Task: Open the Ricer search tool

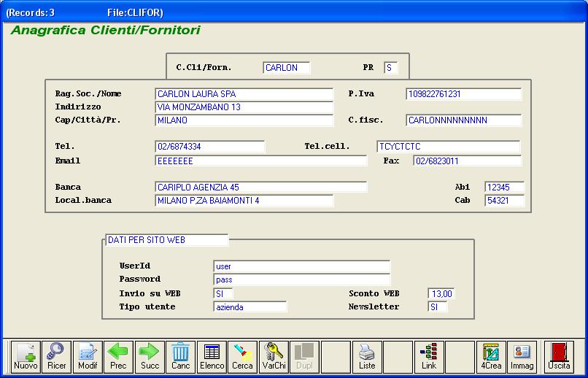Action: (56, 357)
